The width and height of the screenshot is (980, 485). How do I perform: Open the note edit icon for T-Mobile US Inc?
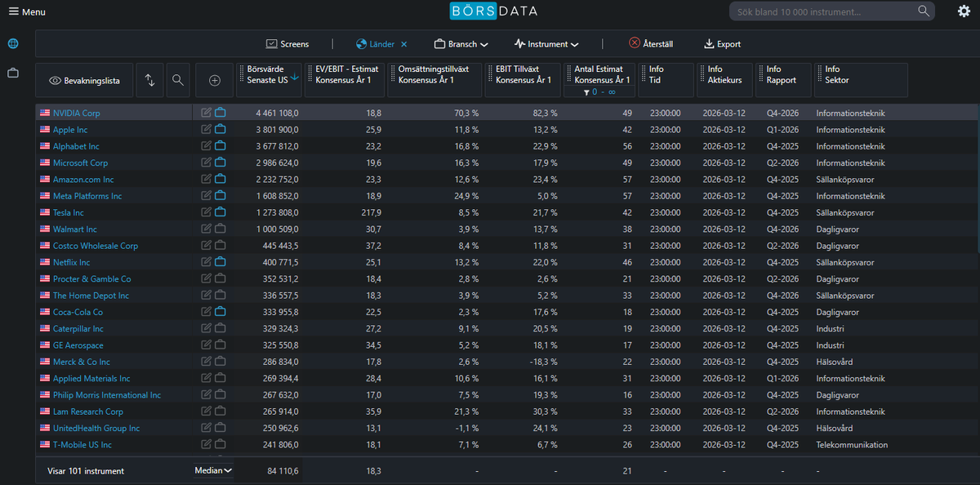[x=207, y=445]
